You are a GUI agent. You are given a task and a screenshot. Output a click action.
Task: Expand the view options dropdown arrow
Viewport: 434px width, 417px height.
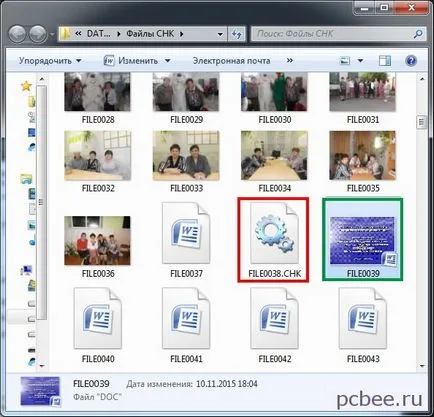360,61
